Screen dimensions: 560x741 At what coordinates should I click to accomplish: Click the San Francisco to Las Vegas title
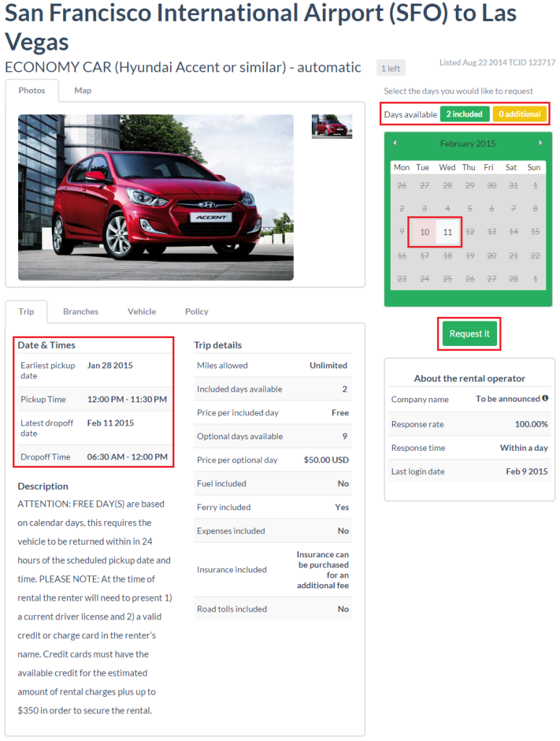(x=260, y=27)
